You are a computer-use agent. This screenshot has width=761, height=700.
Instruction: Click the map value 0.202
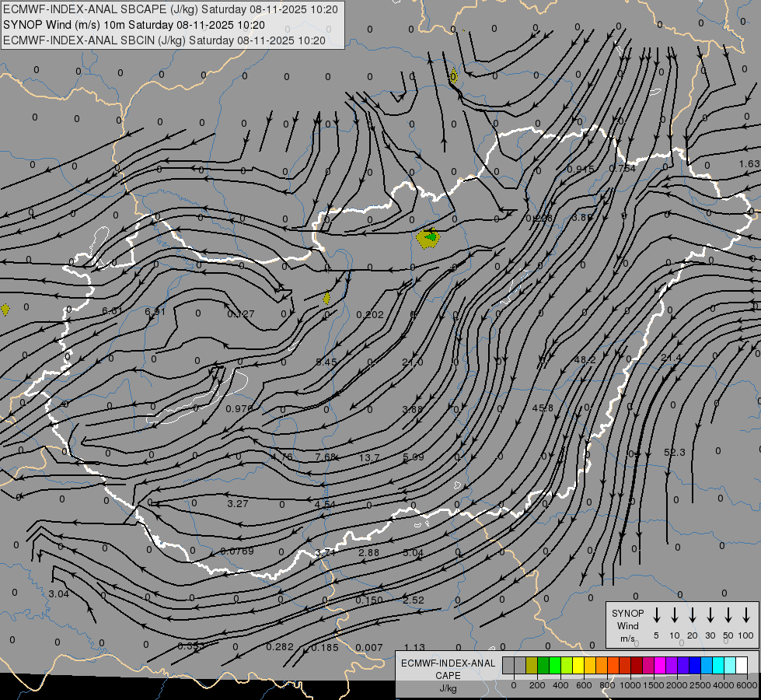[x=370, y=315]
